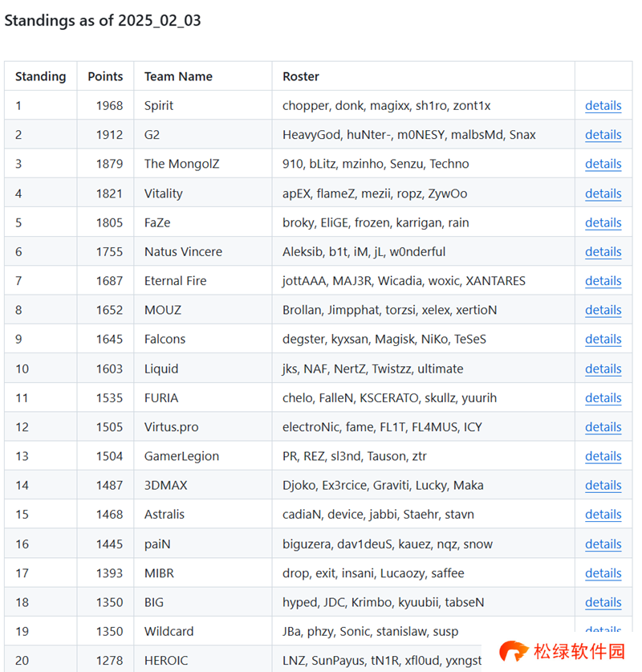This screenshot has width=642, height=672.
Task: View details for The MongolZ
Action: pos(603,164)
